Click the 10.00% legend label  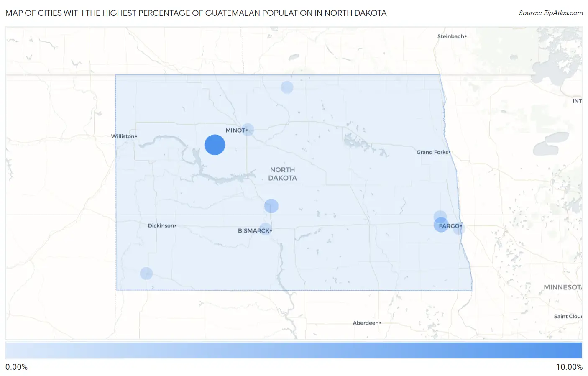coord(569,367)
